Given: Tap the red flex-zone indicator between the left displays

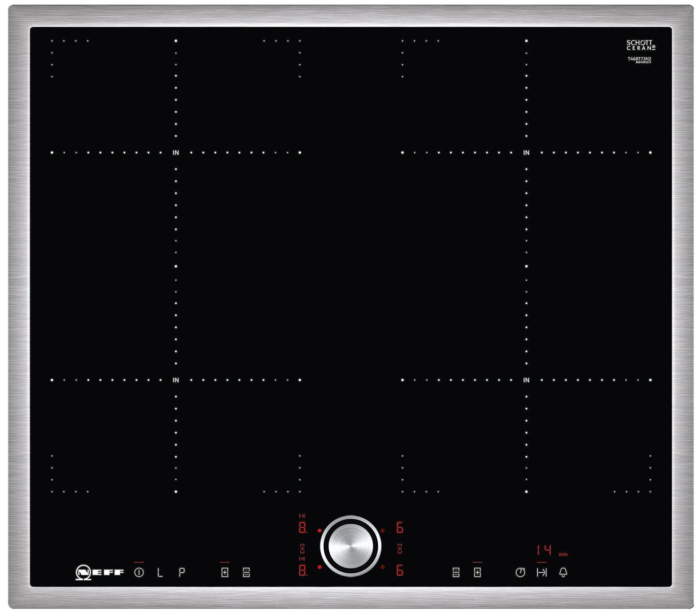Looking at the screenshot, I should (x=302, y=548).
